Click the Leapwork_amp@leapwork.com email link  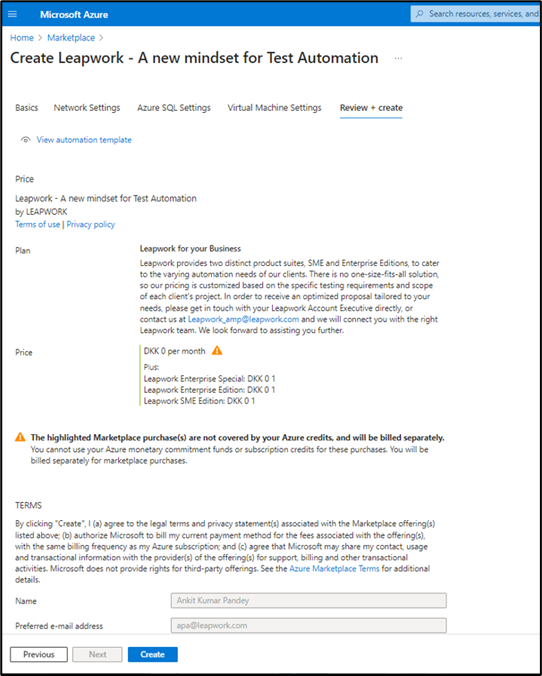243,319
